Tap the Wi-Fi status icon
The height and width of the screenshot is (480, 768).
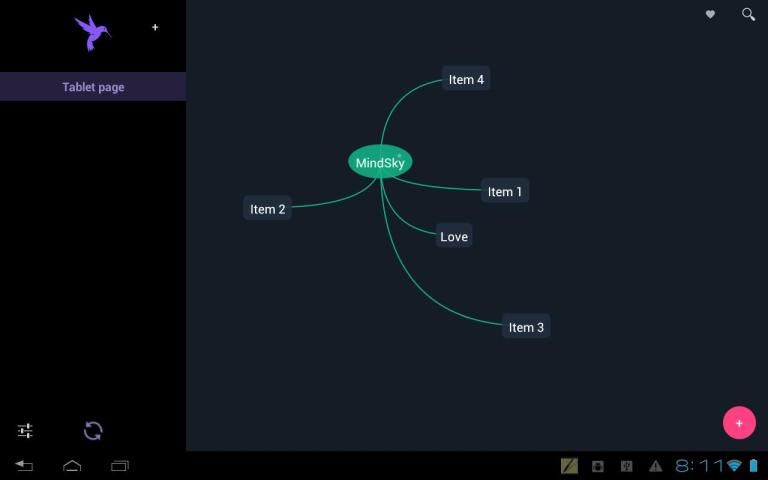734,466
